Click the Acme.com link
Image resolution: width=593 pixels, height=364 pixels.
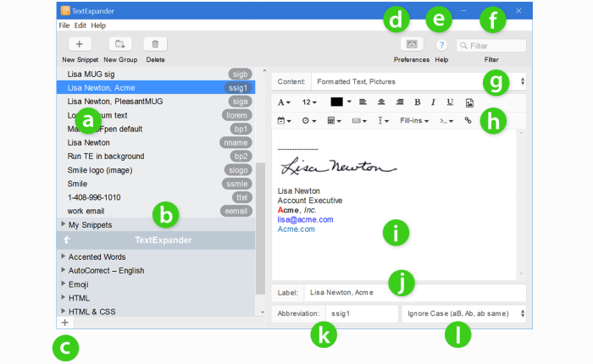tap(296, 229)
